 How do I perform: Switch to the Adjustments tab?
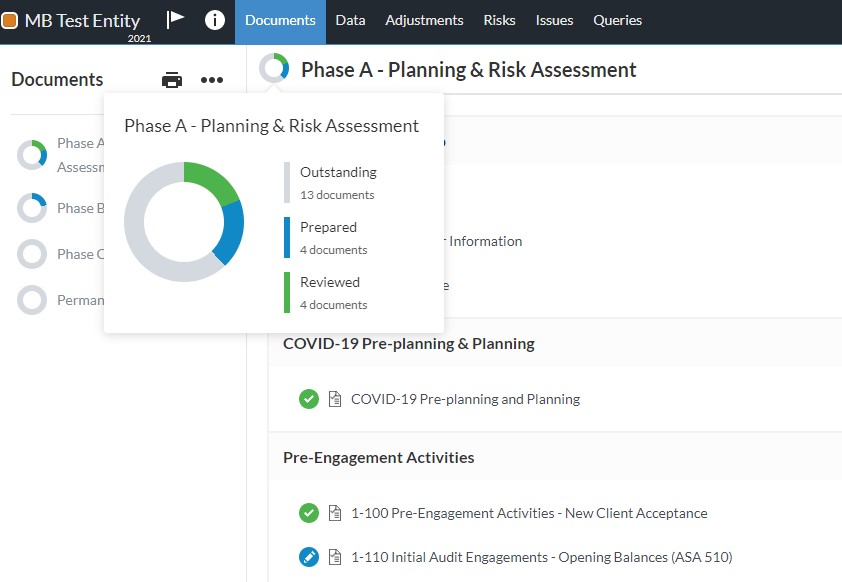424,20
